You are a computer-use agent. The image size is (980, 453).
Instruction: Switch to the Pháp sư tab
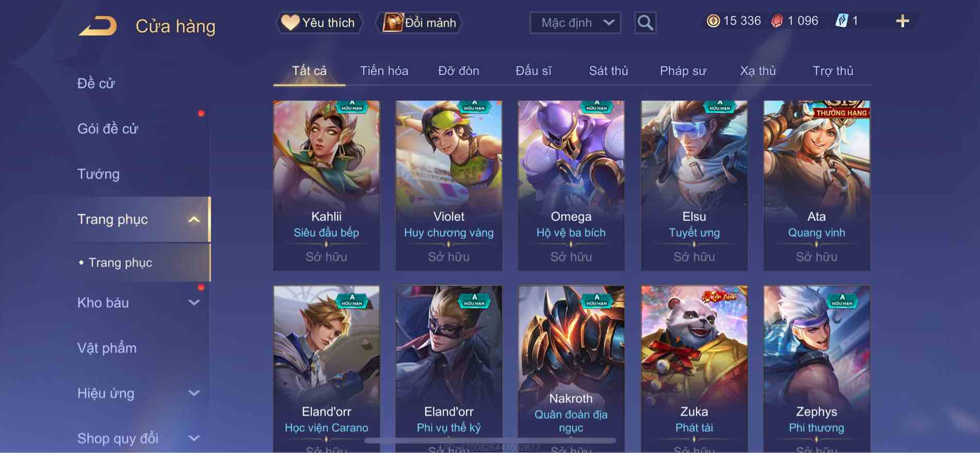(x=683, y=71)
